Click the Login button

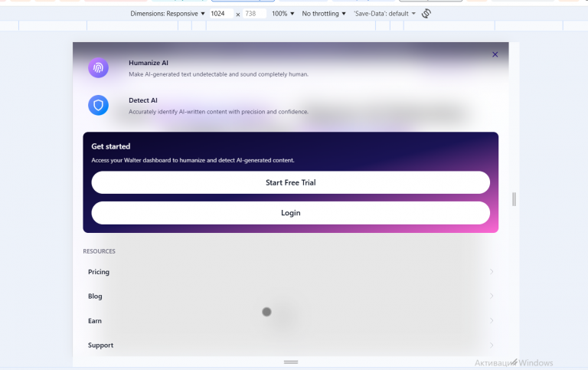pos(291,213)
